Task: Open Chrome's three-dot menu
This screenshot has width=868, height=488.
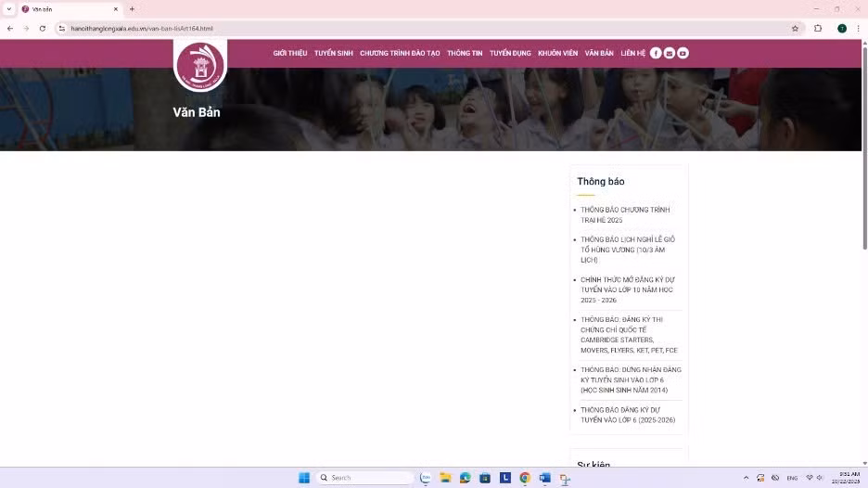Action: click(858, 28)
